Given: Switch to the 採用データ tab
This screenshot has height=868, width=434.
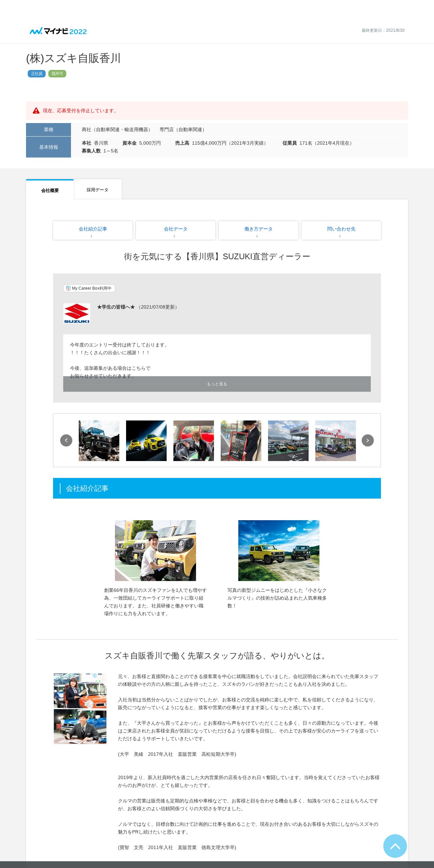Looking at the screenshot, I should 98,190.
